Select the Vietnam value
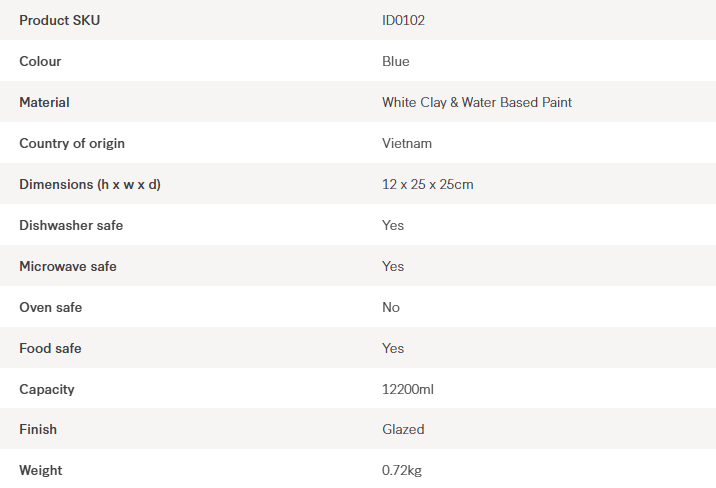The image size is (716, 488). point(407,143)
